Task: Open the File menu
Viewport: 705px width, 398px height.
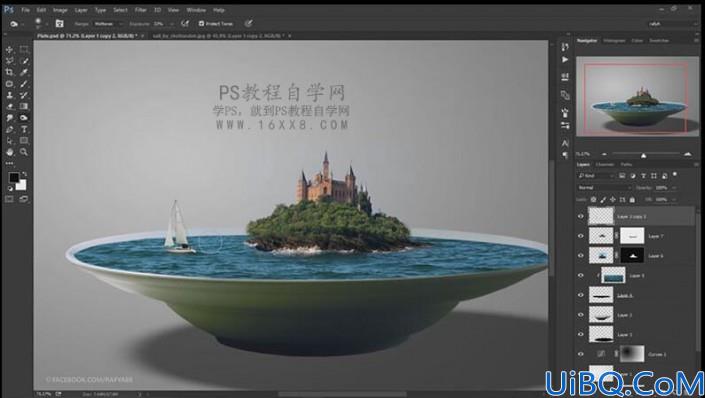Action: pyautogui.click(x=26, y=9)
